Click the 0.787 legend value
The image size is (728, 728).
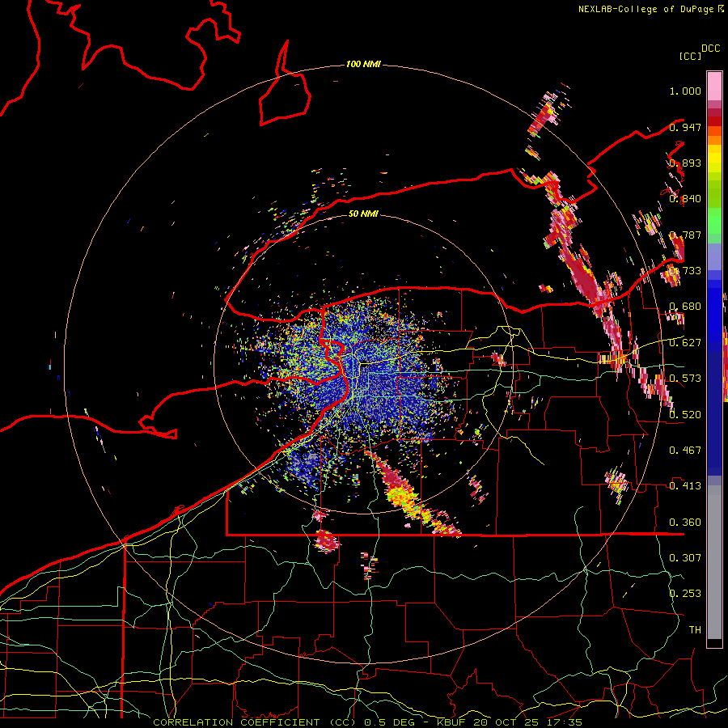click(685, 235)
